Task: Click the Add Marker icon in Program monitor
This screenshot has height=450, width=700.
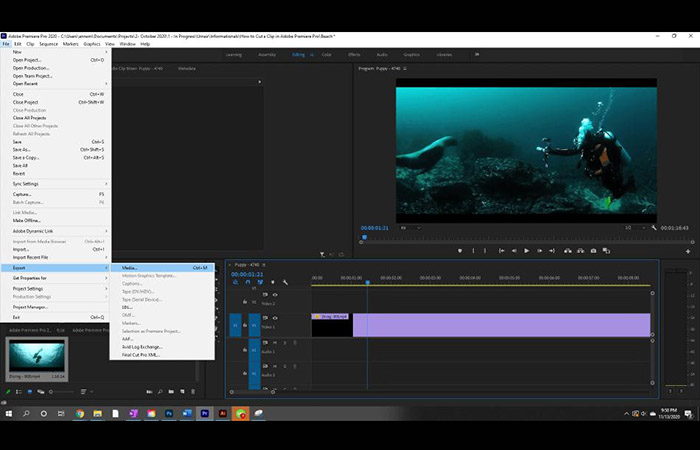Action: tap(459, 251)
